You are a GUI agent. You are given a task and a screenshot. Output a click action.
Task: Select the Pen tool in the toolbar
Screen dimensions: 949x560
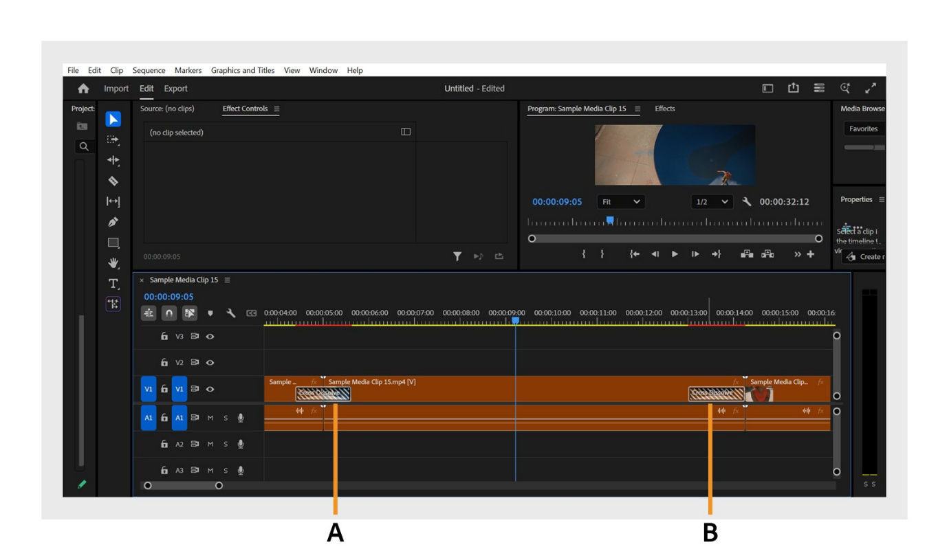(113, 222)
